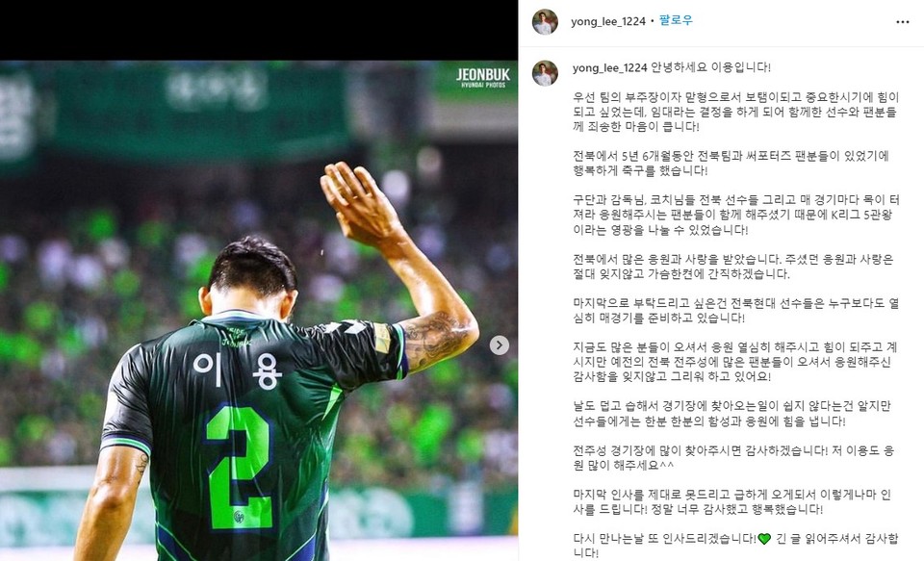The height and width of the screenshot is (561, 924).
Task: Click the small crest below jersey number
Action: click(x=239, y=517)
